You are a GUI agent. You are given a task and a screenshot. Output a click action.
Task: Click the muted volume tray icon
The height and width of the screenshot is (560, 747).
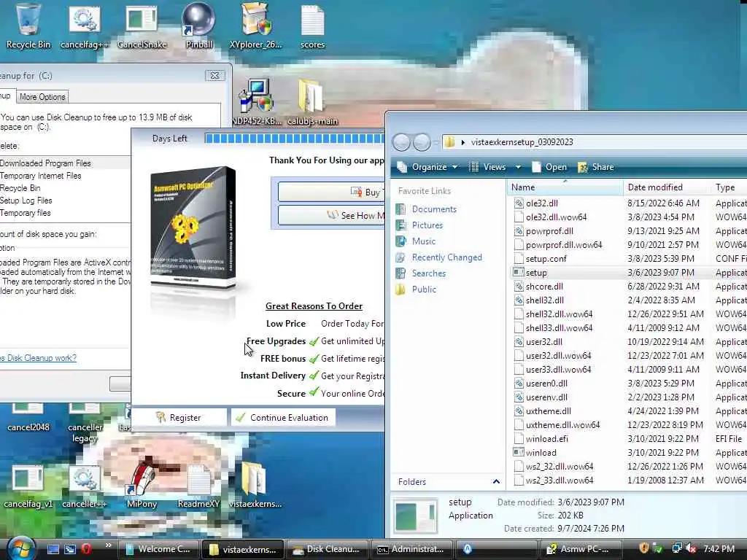tap(692, 548)
